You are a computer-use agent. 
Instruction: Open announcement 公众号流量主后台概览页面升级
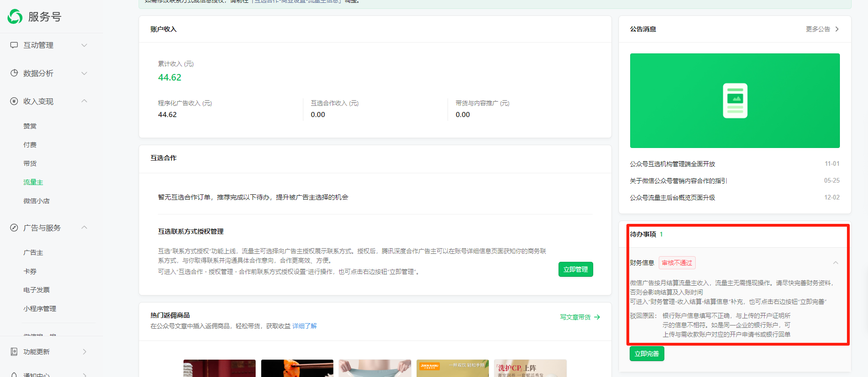(x=672, y=198)
